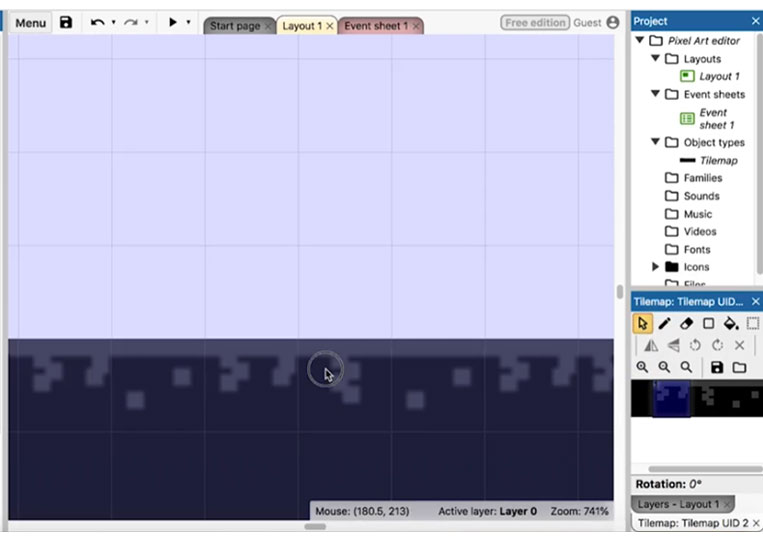The image size is (763, 541).
Task: Reset the tile palette zoom
Action: tap(686, 367)
